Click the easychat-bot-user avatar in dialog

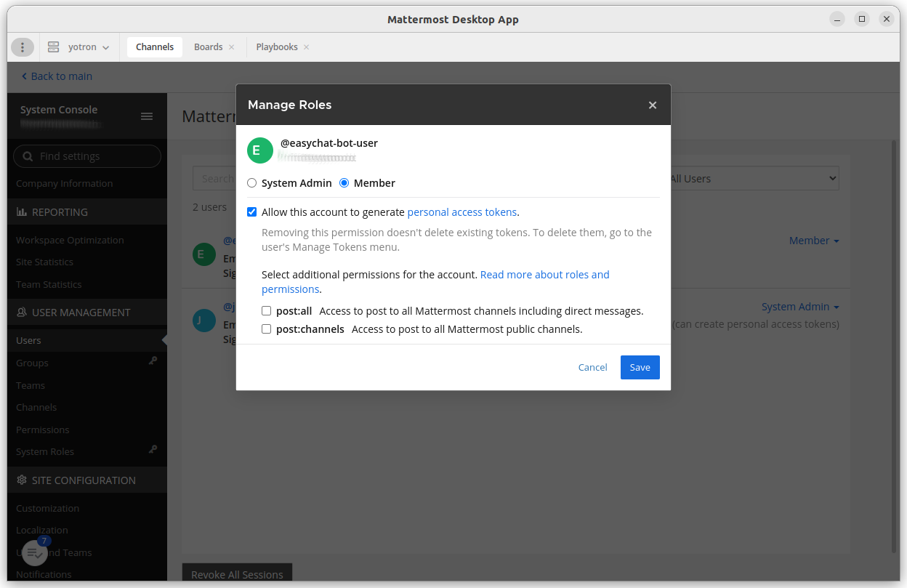[x=260, y=150]
